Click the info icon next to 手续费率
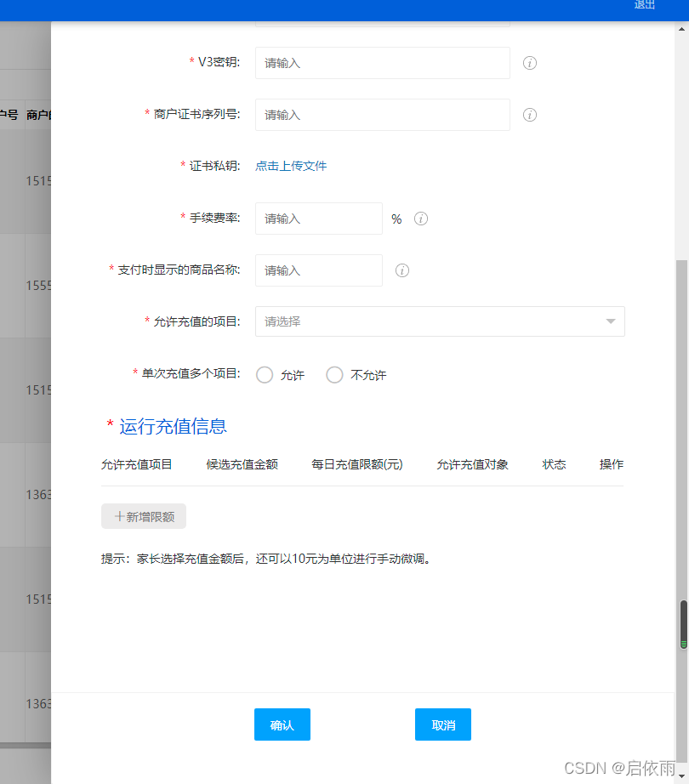This screenshot has width=689, height=784. pyautogui.click(x=420, y=219)
